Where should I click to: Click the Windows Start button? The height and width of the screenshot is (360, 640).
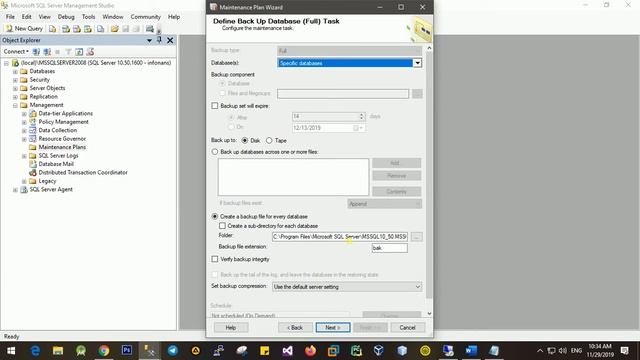[x=11, y=351]
